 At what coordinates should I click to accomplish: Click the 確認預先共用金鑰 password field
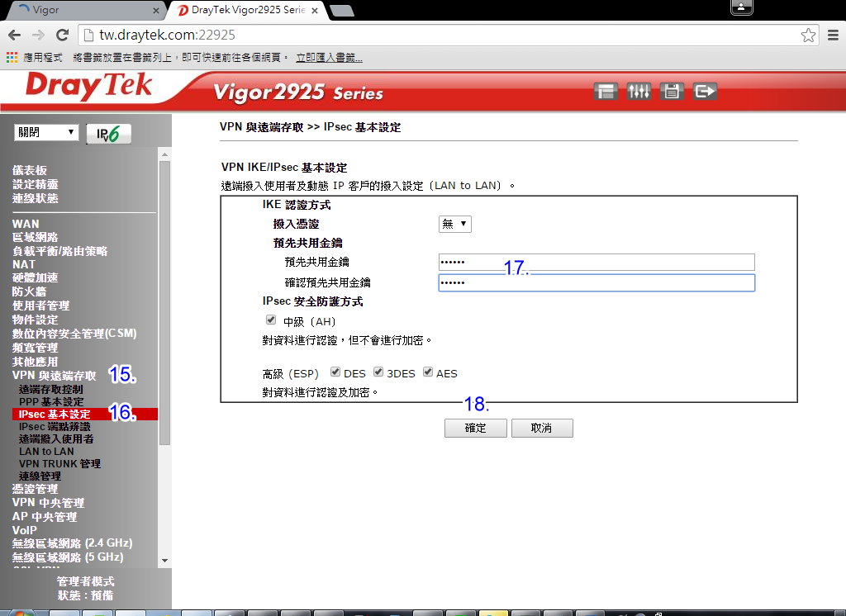(x=596, y=283)
